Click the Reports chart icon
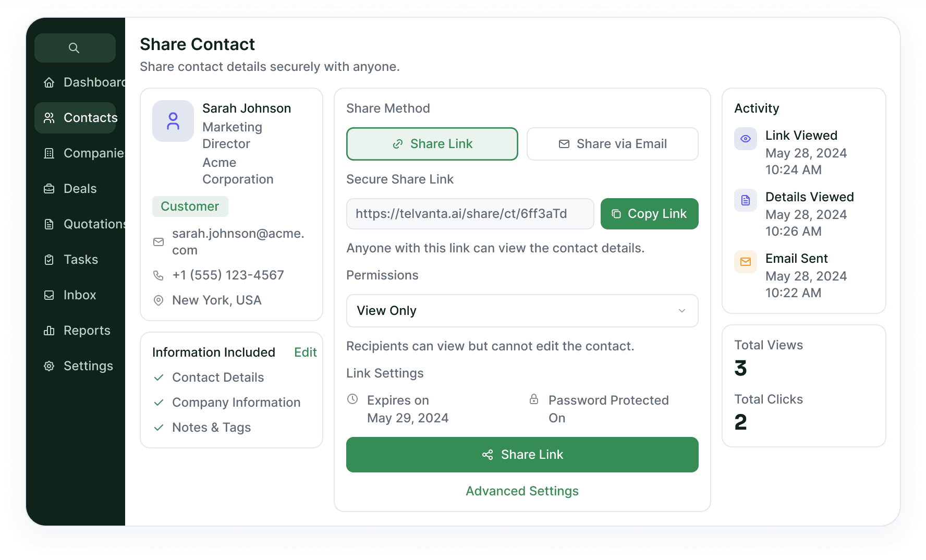The width and height of the screenshot is (926, 560). click(49, 331)
